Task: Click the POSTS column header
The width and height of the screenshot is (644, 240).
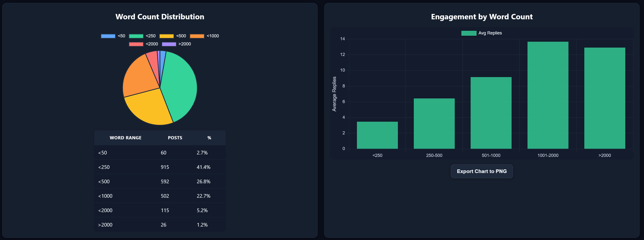Action: tap(175, 138)
